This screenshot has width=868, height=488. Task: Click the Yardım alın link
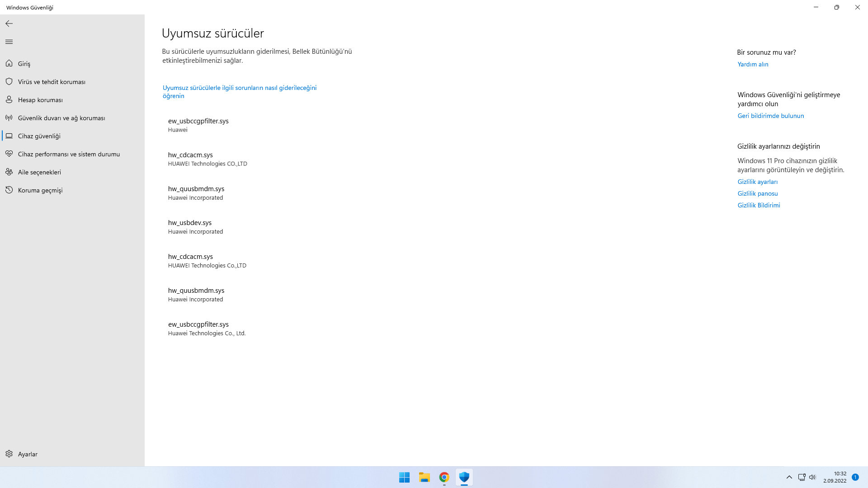pyautogui.click(x=753, y=64)
